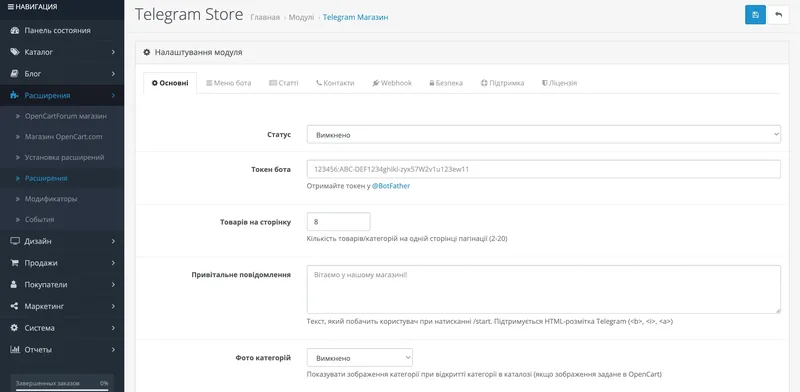Click the book icon next to Блог
The height and width of the screenshot is (392, 800).
click(x=15, y=74)
